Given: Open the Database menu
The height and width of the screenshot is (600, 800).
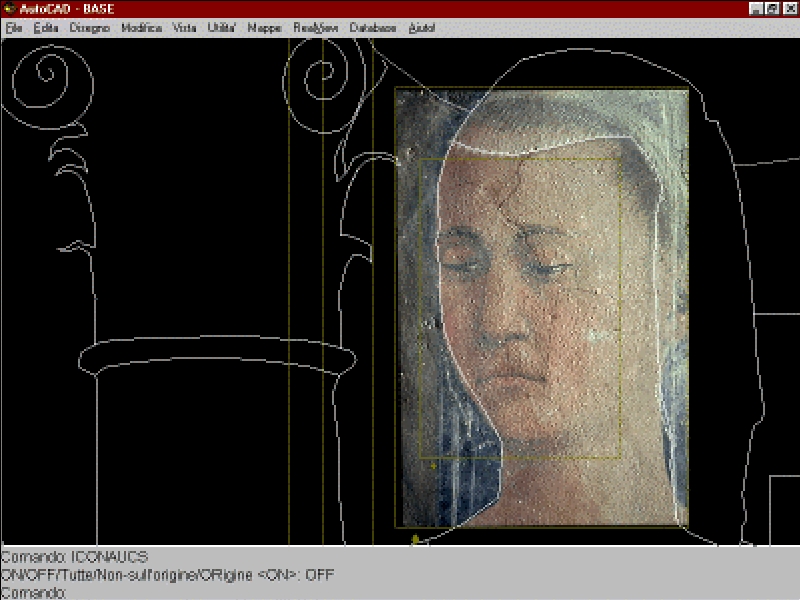Looking at the screenshot, I should pos(373,28).
